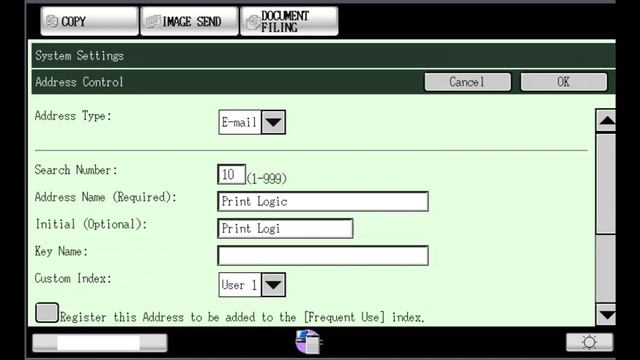The width and height of the screenshot is (640, 360).
Task: Click the Search Number: label
Action: click(76, 170)
